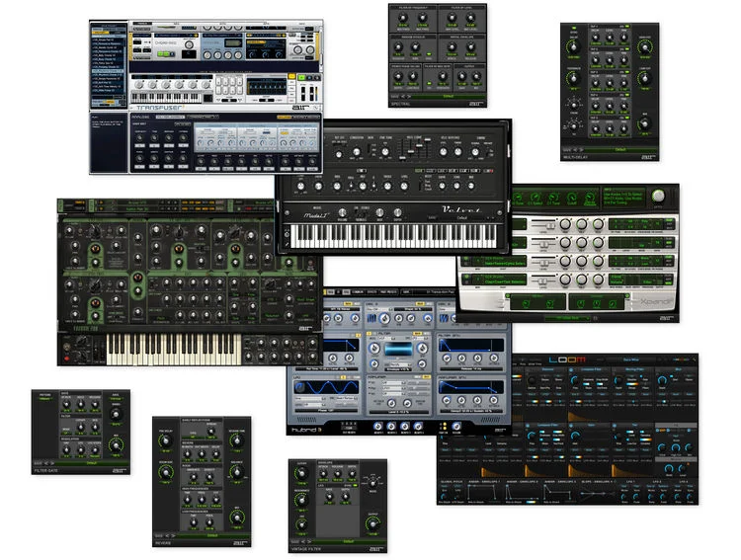Open the Default preset menu in Reverb
This screenshot has width=741, height=560.
click(x=212, y=536)
